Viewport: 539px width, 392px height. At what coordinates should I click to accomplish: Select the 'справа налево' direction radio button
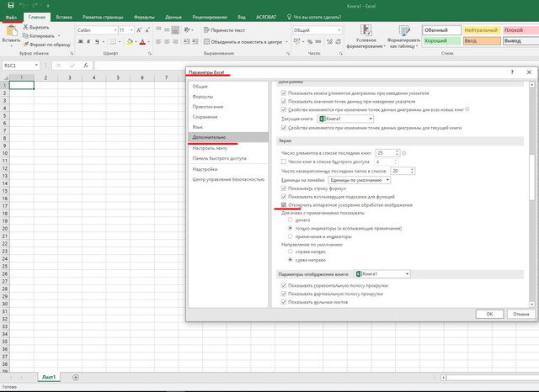point(290,252)
